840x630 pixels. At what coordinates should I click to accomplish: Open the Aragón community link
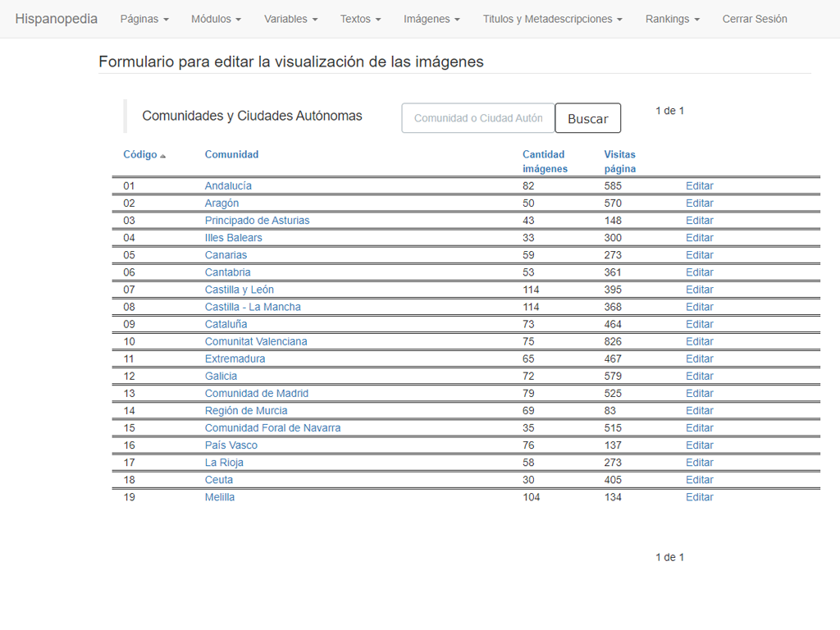pos(221,203)
